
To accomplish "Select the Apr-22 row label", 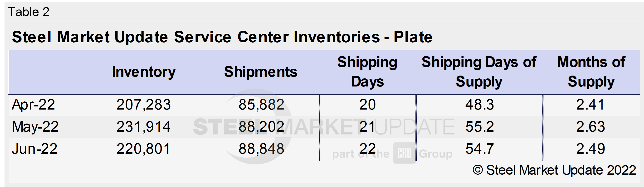I will pos(33,105).
